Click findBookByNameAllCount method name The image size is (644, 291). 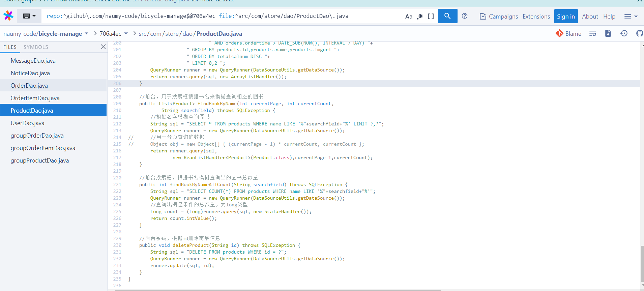(200, 184)
